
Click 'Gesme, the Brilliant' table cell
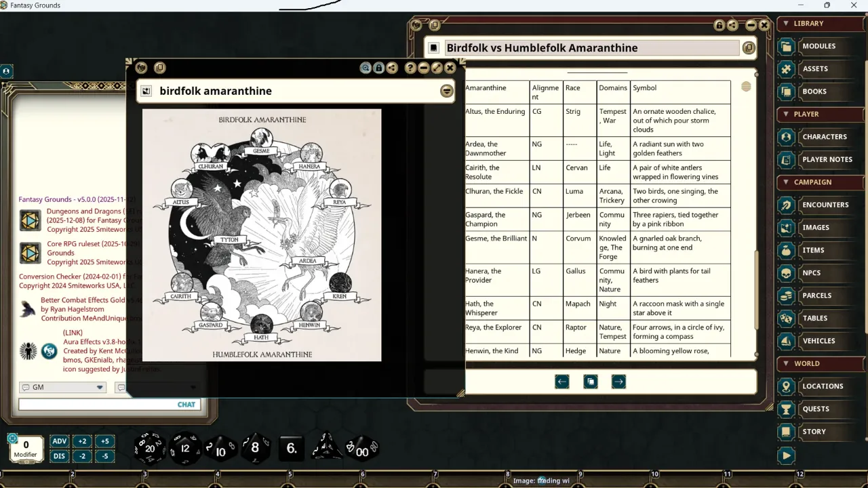[x=497, y=248]
